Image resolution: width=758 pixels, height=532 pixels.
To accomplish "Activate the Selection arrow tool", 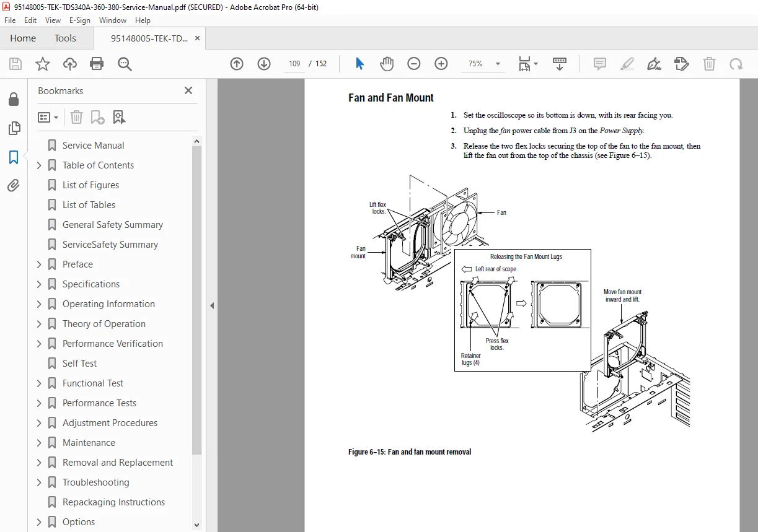I will coord(359,64).
